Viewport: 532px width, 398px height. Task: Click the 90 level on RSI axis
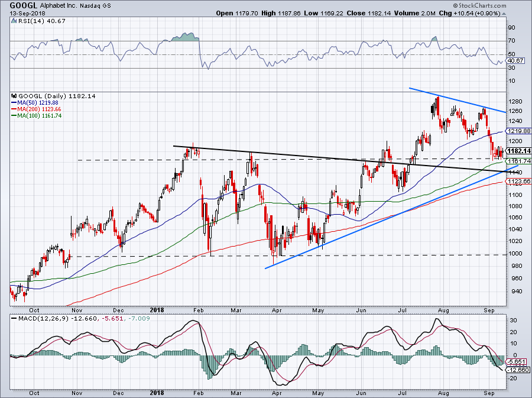click(x=512, y=27)
